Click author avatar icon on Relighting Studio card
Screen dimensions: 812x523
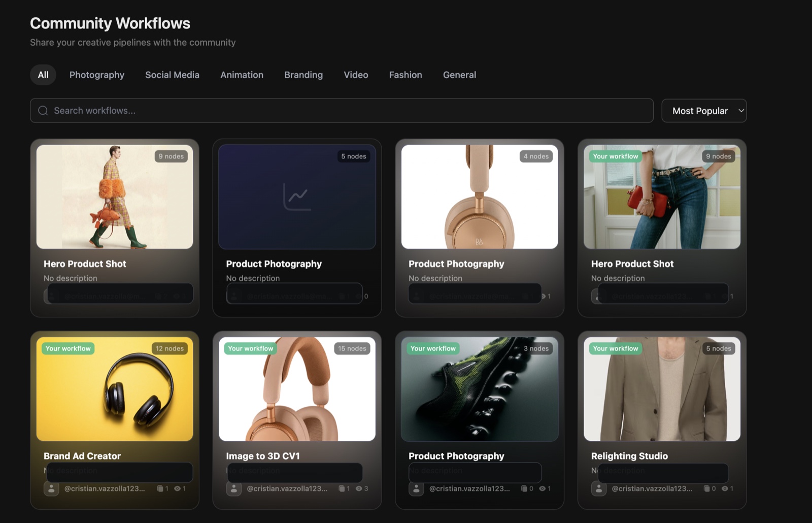click(599, 488)
